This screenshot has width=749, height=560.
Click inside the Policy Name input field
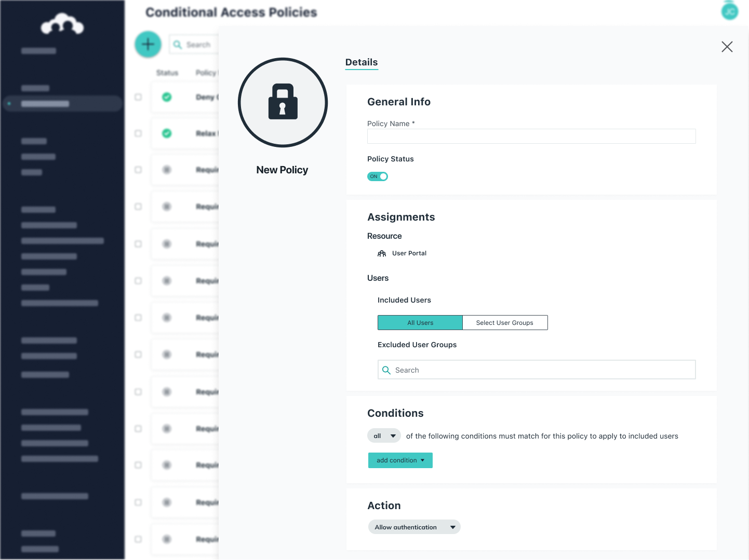[x=531, y=136]
